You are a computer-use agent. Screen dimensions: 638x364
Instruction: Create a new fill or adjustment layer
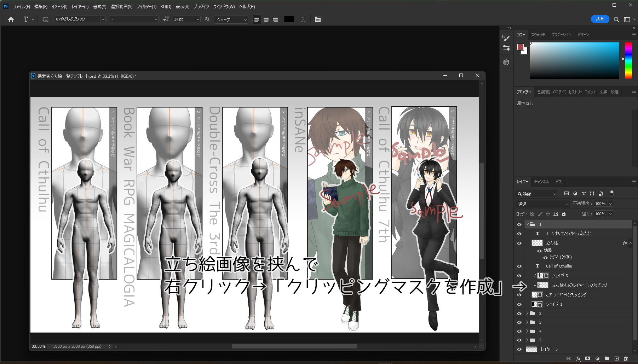597,359
